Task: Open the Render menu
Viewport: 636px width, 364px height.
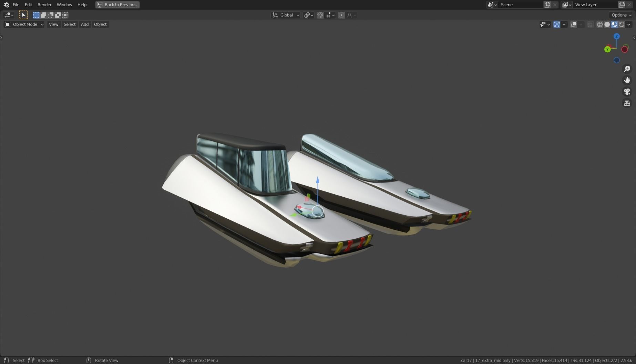Action: [44, 4]
